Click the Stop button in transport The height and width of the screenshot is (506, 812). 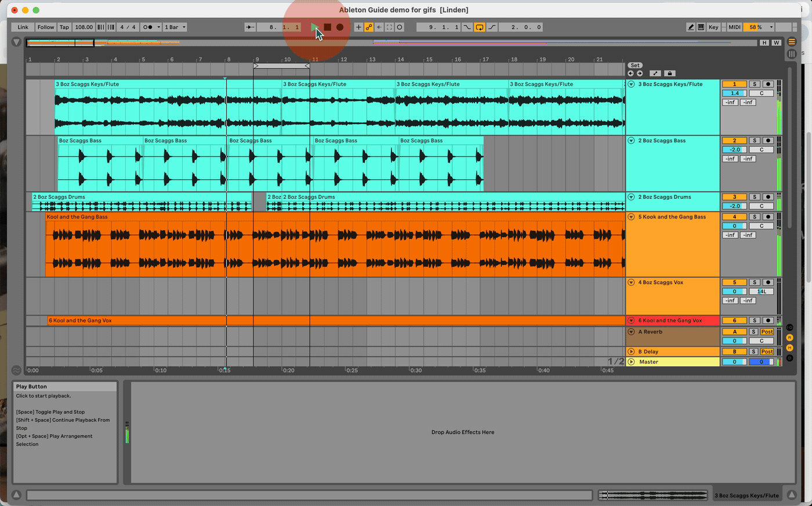tap(327, 27)
